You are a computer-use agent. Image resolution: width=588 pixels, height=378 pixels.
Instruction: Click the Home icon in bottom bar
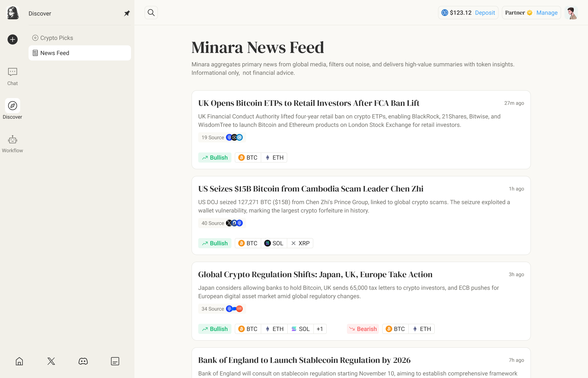pyautogui.click(x=19, y=361)
